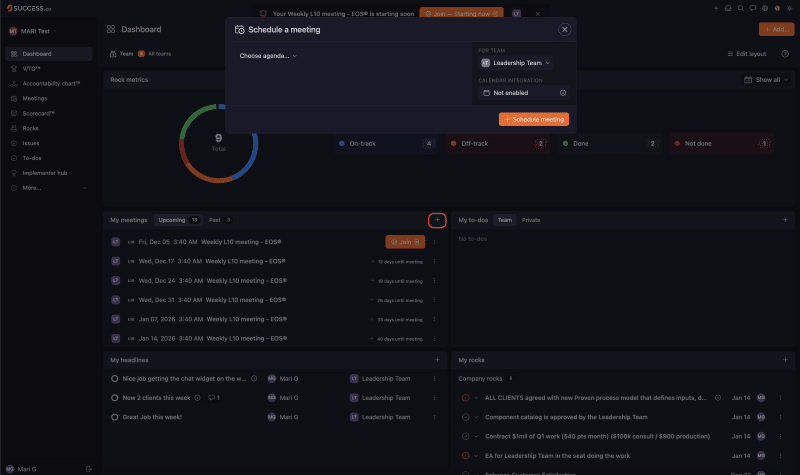This screenshot has height=475, width=800.
Task: Open the Choose agenda dropdown
Action: pos(268,56)
